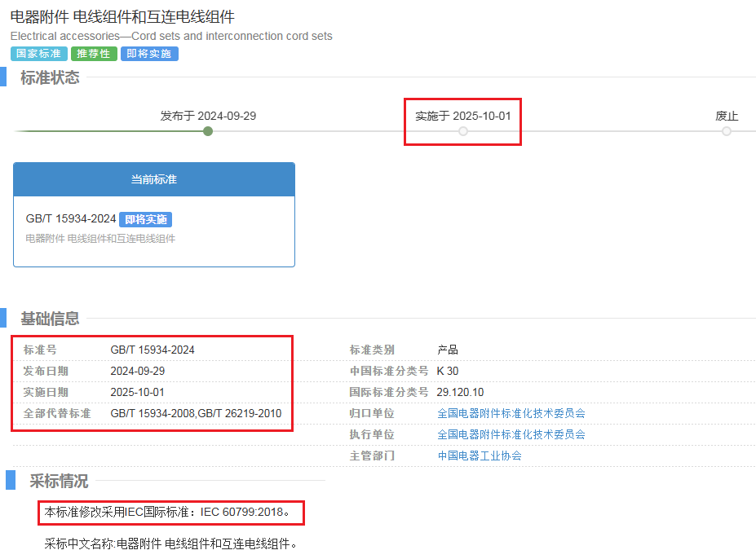Click the 废止 timeline circle
The width and height of the screenshot is (756, 559).
[727, 131]
